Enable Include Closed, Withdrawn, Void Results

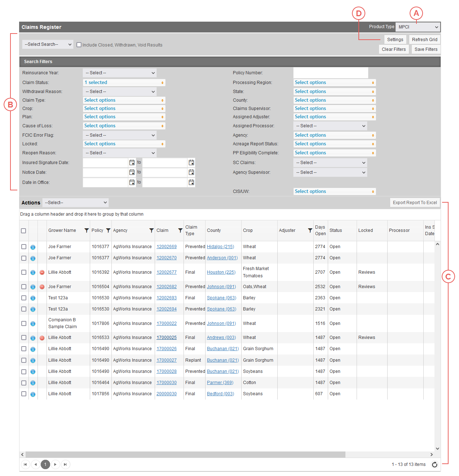click(x=79, y=45)
